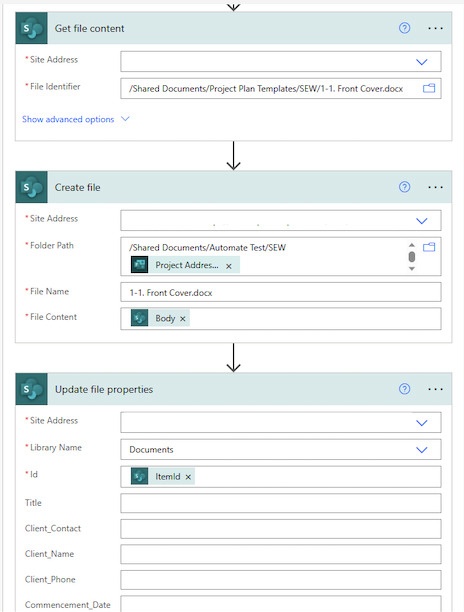The height and width of the screenshot is (612, 464).
Task: Remove the Body token from File Content
Action: 182,319
